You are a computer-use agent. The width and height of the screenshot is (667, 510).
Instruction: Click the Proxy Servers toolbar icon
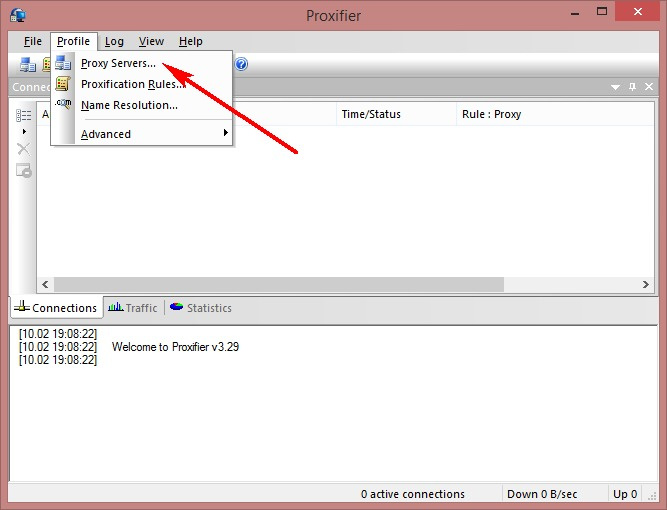(28, 65)
